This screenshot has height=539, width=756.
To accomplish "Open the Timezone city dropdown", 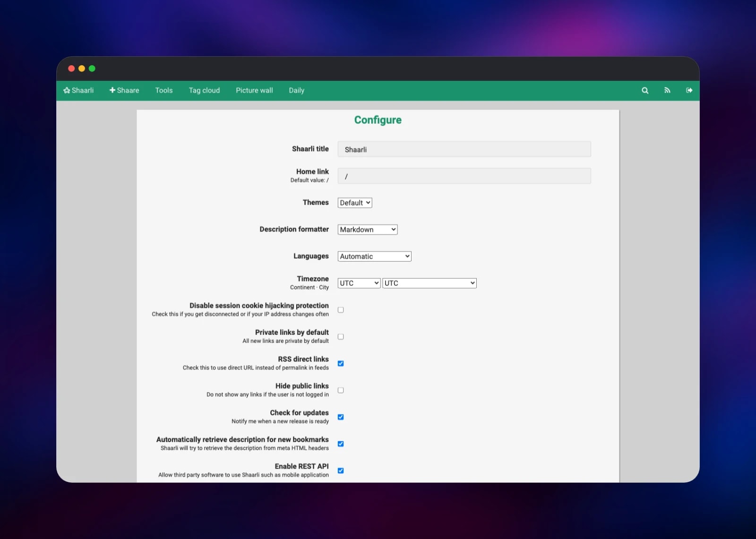I will pyautogui.click(x=430, y=283).
